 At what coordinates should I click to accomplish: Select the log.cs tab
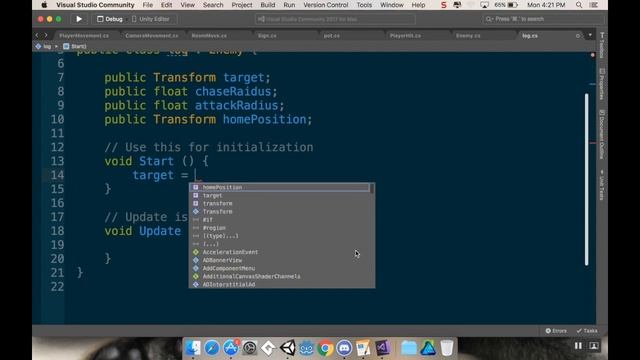[x=530, y=36]
